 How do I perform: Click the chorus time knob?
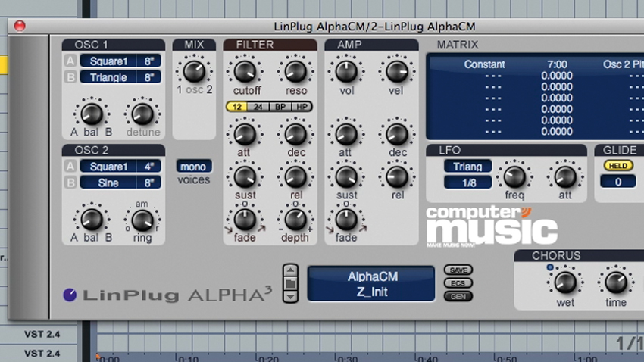616,282
